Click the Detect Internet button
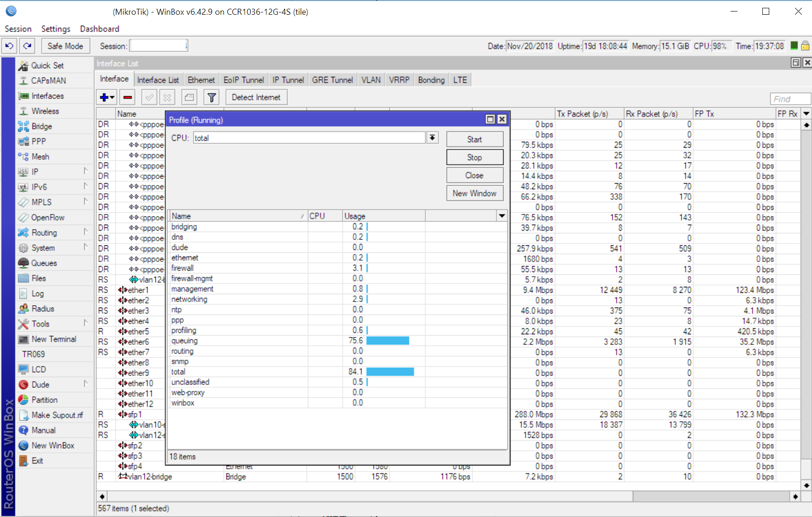Image resolution: width=812 pixels, height=517 pixels. pyautogui.click(x=256, y=97)
